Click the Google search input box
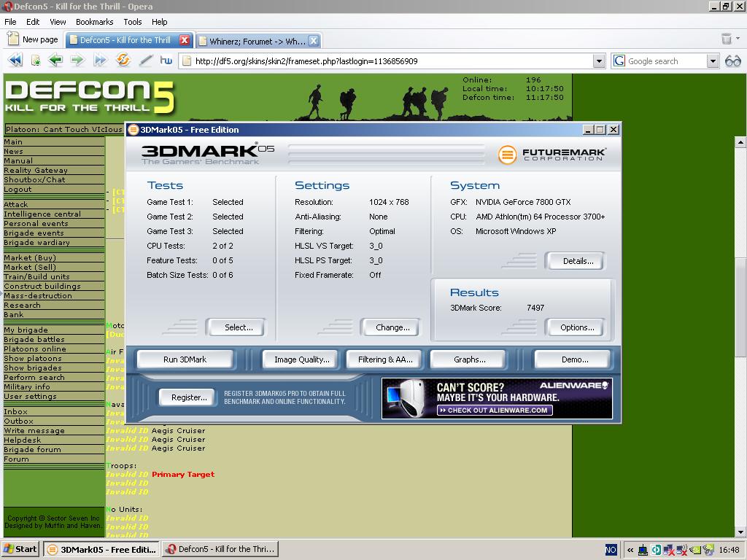Screen dimensions: 747x560 (x=665, y=61)
